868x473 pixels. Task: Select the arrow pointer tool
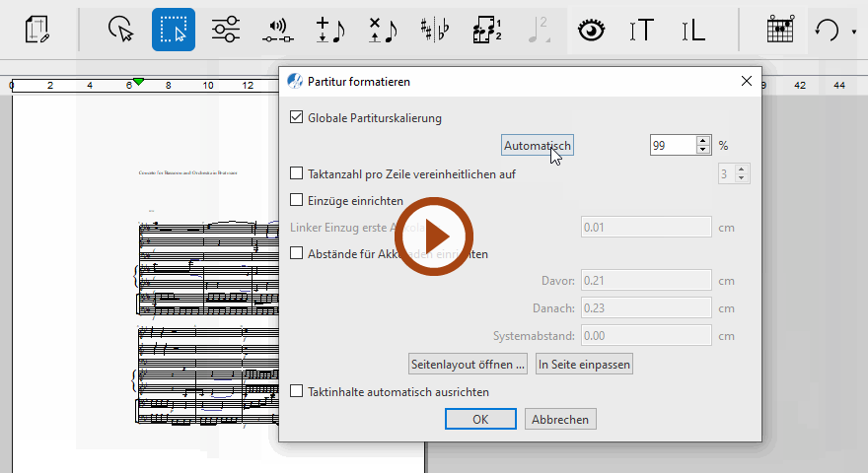(x=120, y=30)
